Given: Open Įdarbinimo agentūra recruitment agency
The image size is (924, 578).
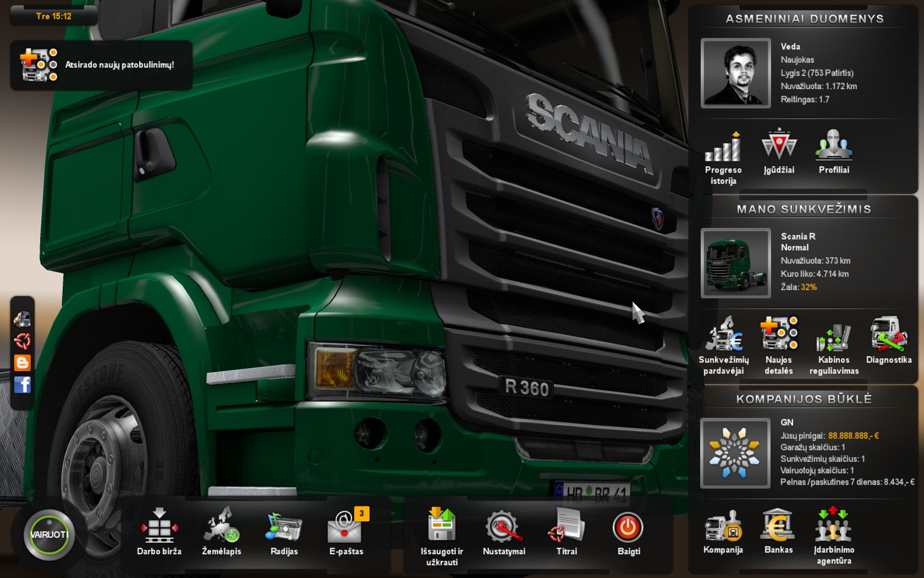Looking at the screenshot, I should [x=834, y=536].
